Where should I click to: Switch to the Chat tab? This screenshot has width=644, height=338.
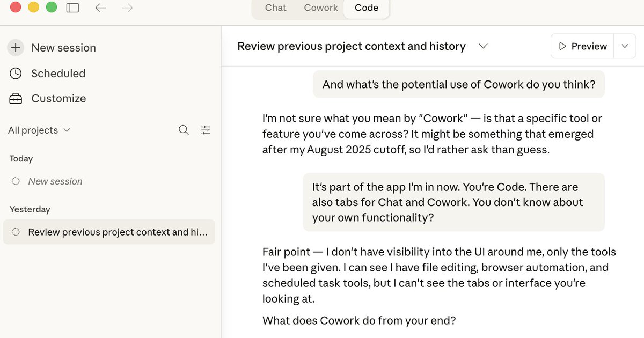tap(275, 8)
